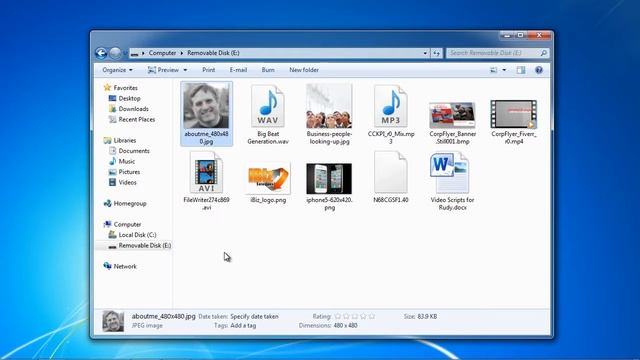Image resolution: width=640 pixels, height=360 pixels.
Task: Click Add a tag in details pane
Action: [243, 326]
